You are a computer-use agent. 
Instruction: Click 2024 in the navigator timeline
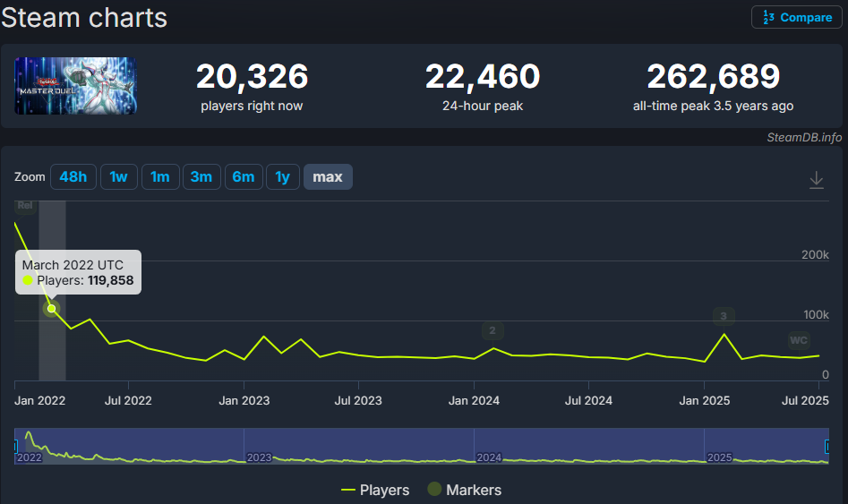pyautogui.click(x=489, y=457)
